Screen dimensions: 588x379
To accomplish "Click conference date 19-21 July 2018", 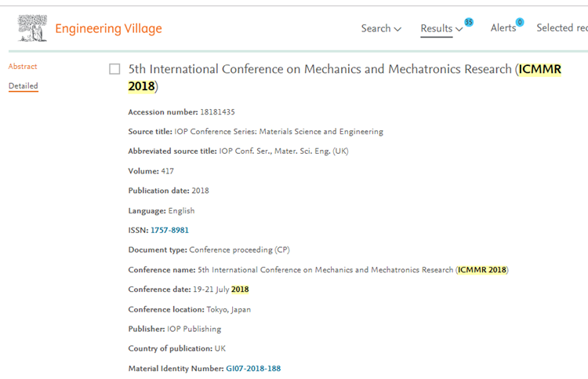I will [x=221, y=290].
